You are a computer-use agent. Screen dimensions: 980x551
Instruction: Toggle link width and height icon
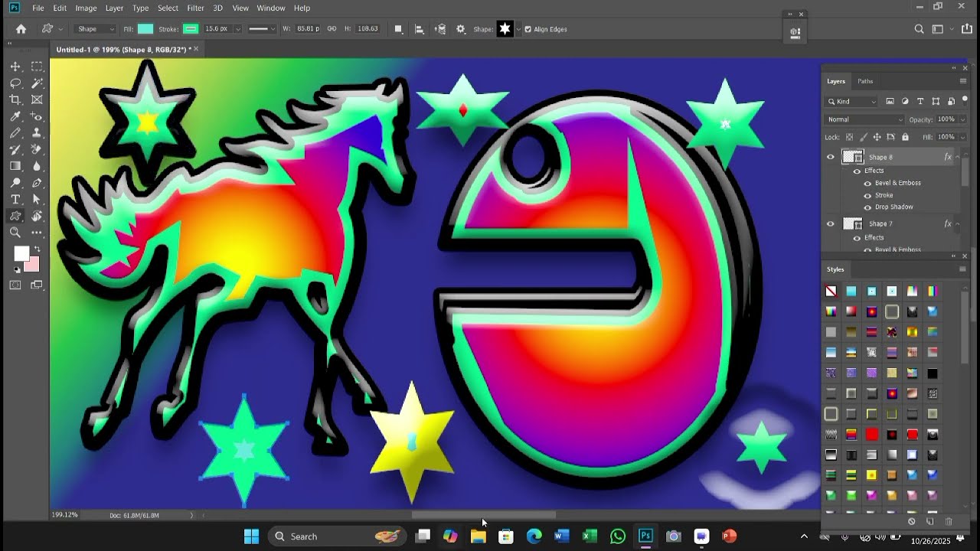tap(332, 29)
